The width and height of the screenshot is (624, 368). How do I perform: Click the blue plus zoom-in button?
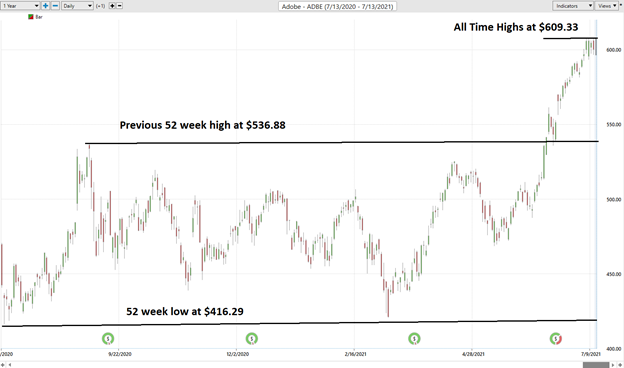(x=45, y=6)
